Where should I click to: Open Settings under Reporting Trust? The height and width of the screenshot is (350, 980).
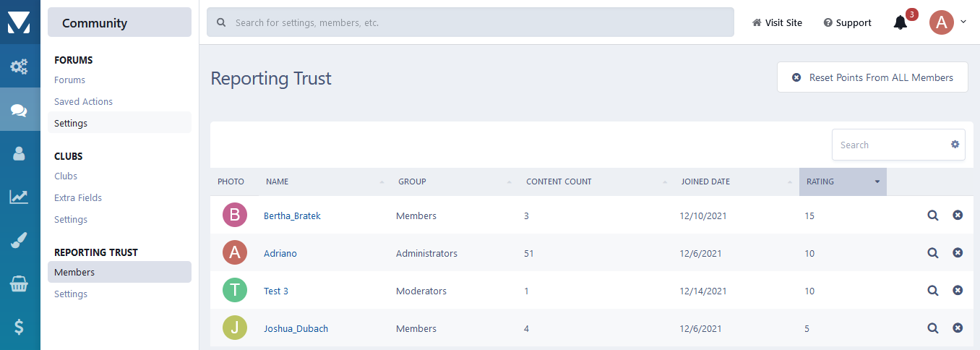71,294
